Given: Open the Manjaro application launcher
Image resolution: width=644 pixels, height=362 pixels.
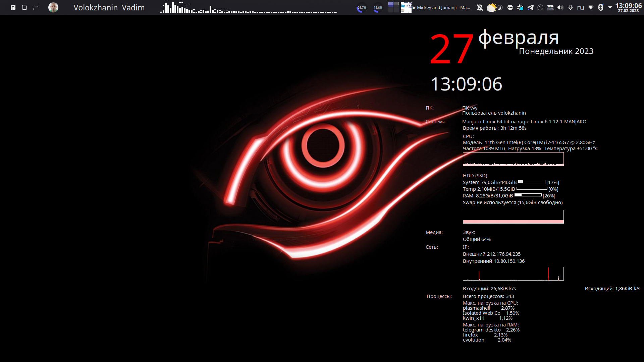Looking at the screenshot, I should click(x=13, y=7).
